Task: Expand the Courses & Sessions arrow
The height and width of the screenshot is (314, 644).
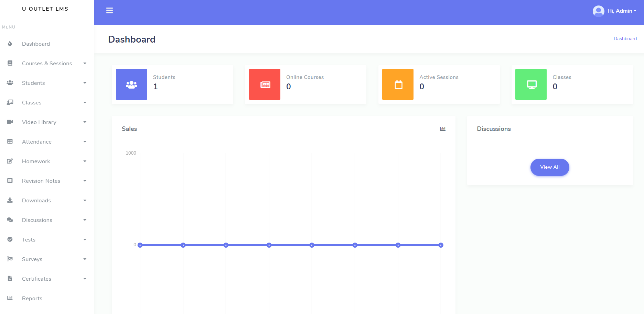Action: 85,64
